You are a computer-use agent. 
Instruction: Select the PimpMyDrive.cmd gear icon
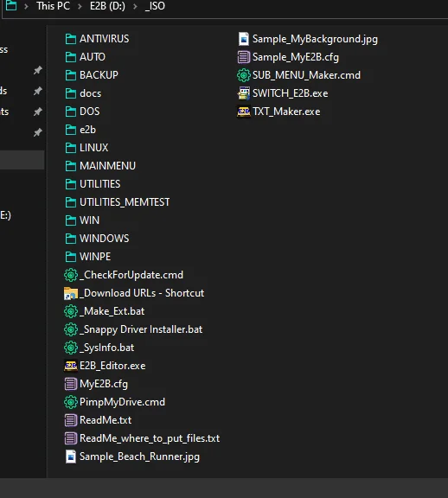71,402
